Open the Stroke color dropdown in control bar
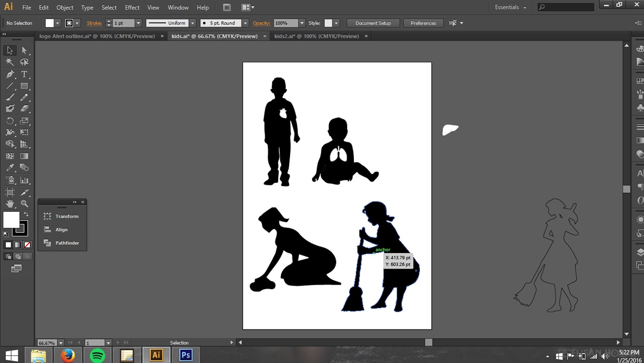The width and height of the screenshot is (644, 363). pyautogui.click(x=77, y=23)
